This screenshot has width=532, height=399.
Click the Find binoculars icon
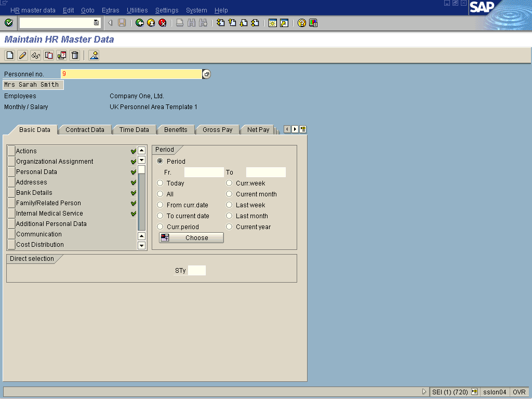191,23
